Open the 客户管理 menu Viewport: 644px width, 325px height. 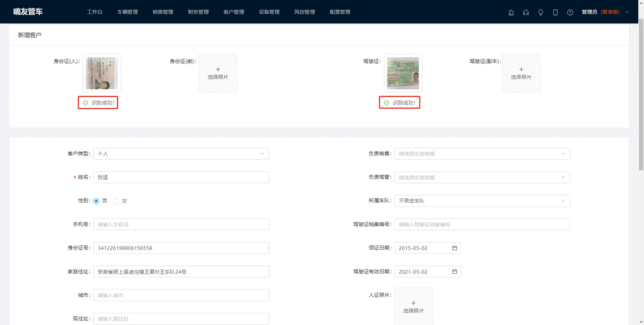coord(234,12)
